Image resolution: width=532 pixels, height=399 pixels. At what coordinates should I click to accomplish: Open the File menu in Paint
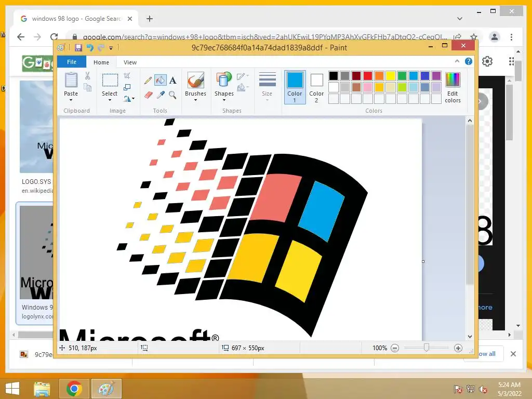point(72,62)
